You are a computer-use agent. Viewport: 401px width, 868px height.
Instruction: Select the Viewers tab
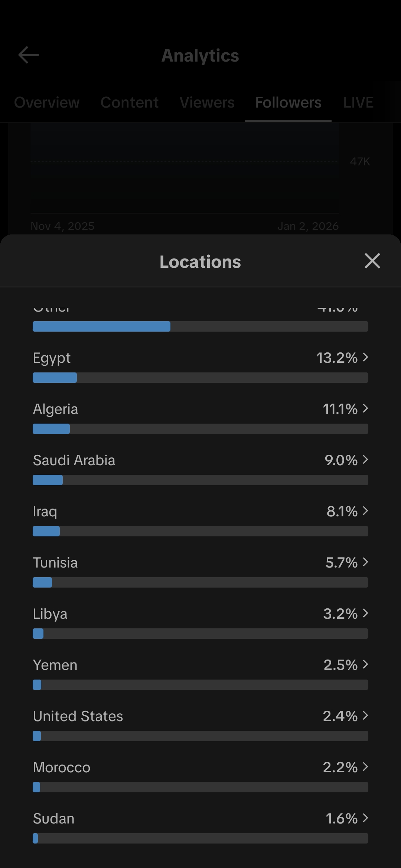click(x=207, y=102)
